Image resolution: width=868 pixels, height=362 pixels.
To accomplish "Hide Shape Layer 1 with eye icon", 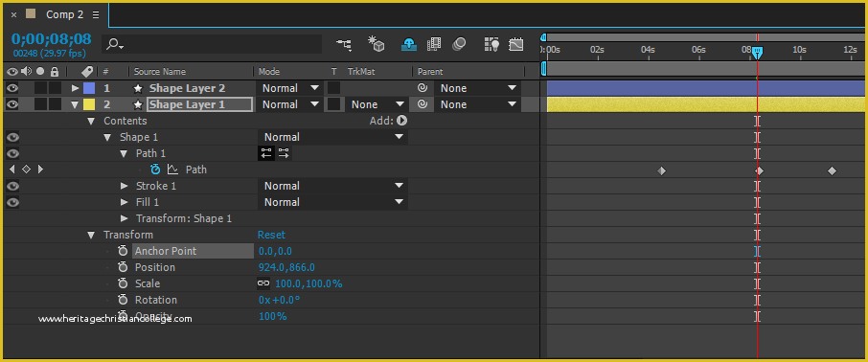I will point(12,104).
